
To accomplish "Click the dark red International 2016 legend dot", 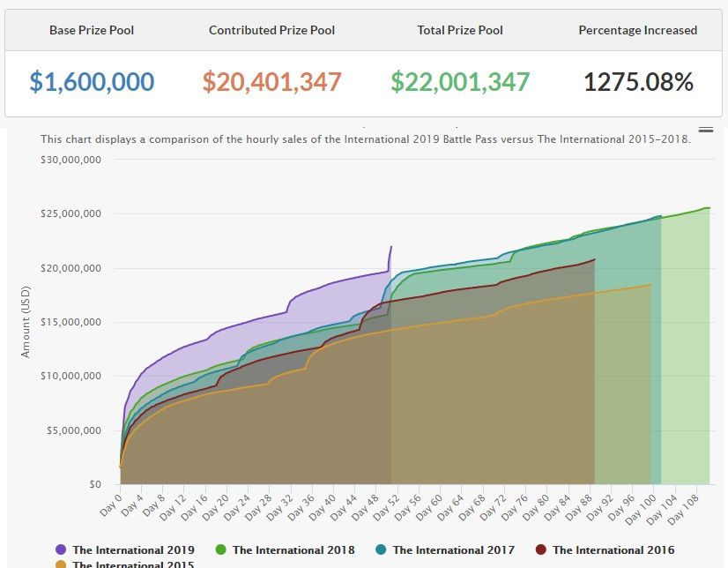I will (x=541, y=549).
